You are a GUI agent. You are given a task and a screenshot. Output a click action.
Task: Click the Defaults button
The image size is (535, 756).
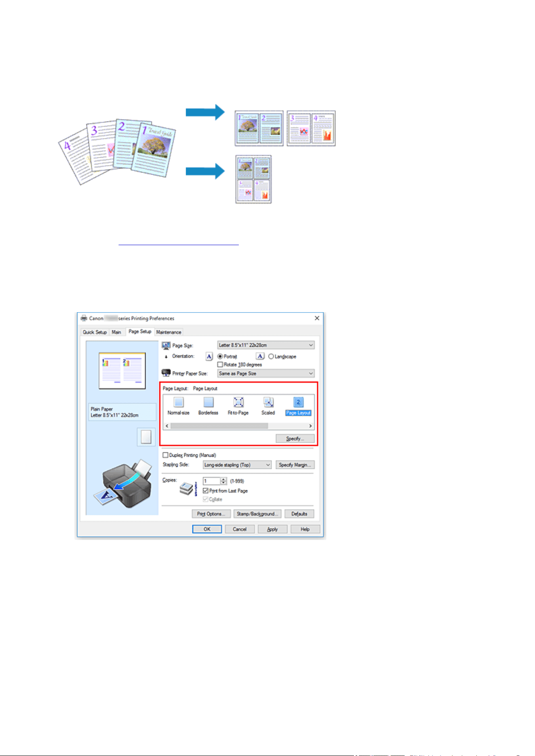(x=299, y=514)
